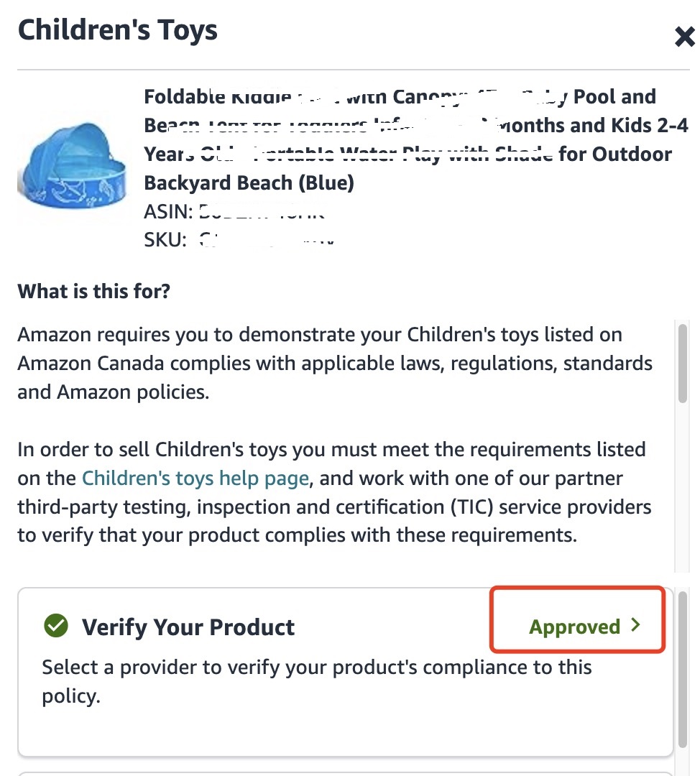
Task: Click the paragraph about Amazon Canada compliance
Action: 331,363
